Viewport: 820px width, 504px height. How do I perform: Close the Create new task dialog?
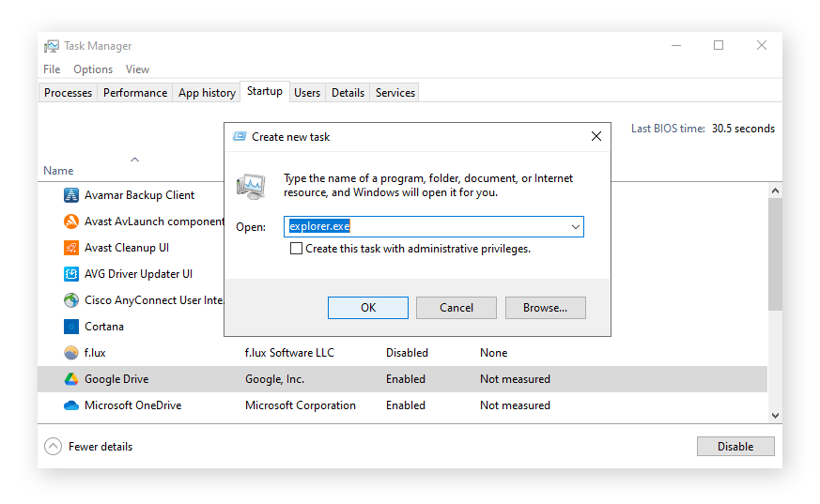[596, 136]
